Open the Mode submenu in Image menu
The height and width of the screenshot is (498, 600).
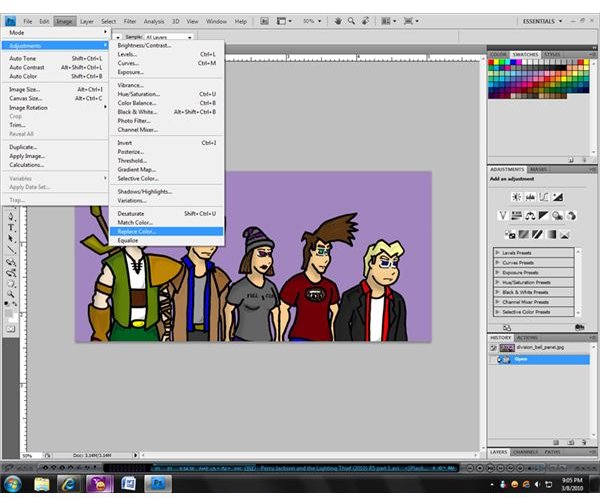point(55,33)
